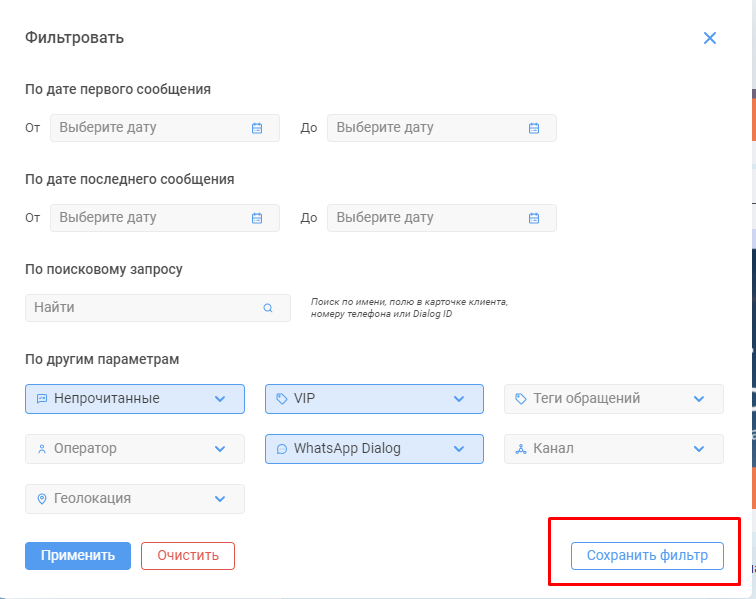
Task: Click the network icon beside Канал
Action: 521,449
